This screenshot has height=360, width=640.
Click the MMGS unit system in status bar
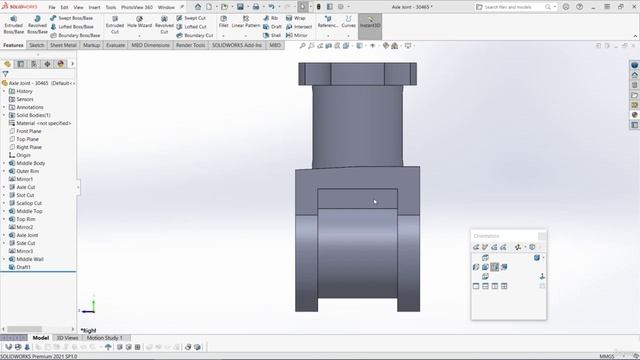[x=607, y=356]
